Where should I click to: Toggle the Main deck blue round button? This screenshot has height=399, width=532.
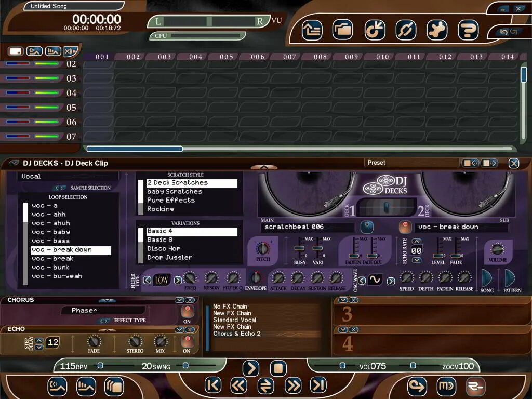367,227
